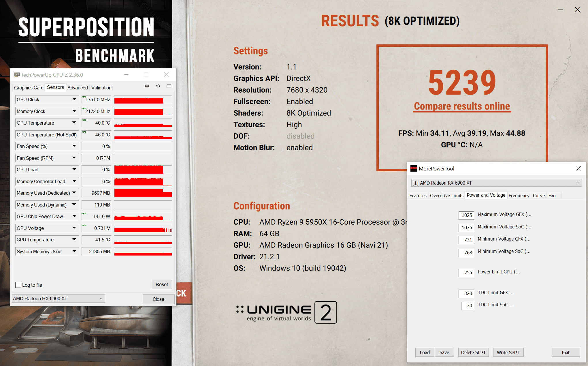Open the Fan Speed (%) sensor dropdown
Screen dimensions: 588x366
[74, 146]
